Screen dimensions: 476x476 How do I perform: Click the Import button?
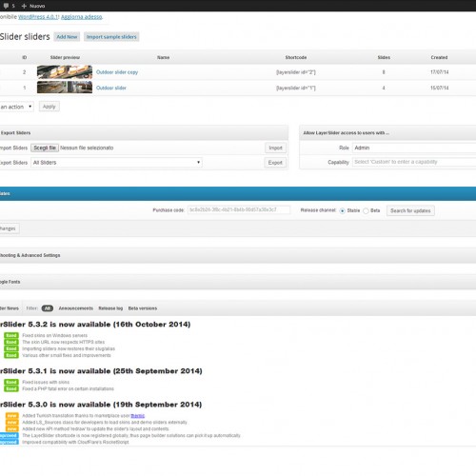(275, 148)
